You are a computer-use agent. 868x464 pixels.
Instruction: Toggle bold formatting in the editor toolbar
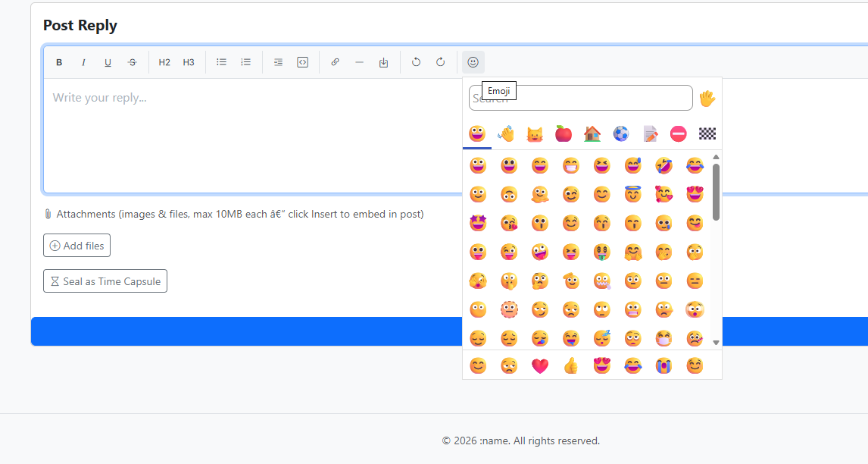[x=59, y=62]
